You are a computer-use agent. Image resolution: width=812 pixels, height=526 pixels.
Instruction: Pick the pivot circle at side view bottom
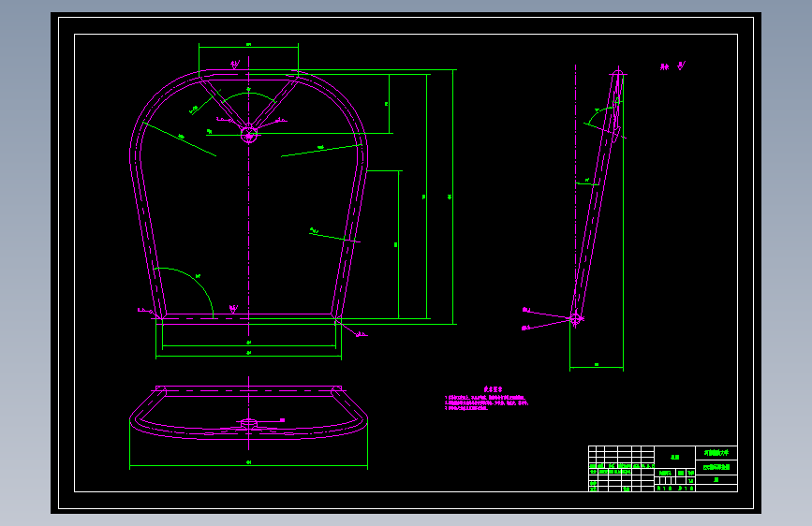(575, 318)
